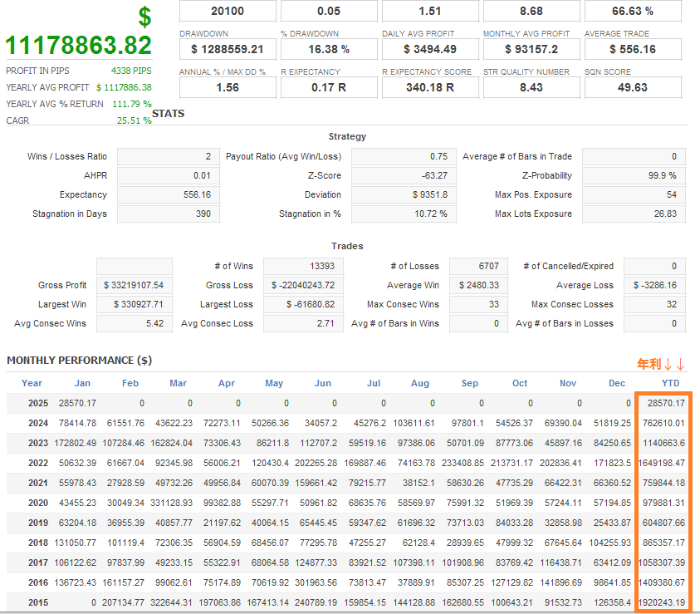Select the CAGR value 25.51 %
Viewport: 700px width, 614px height.
pos(135,120)
